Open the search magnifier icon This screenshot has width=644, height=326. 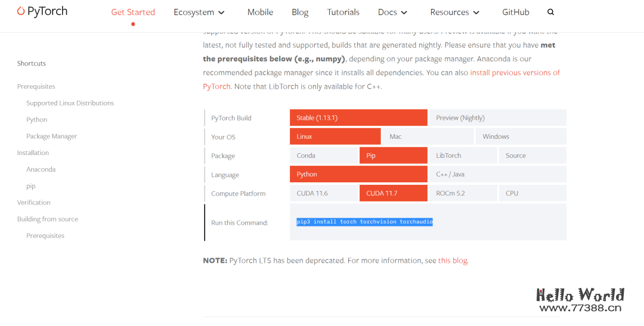[550, 12]
